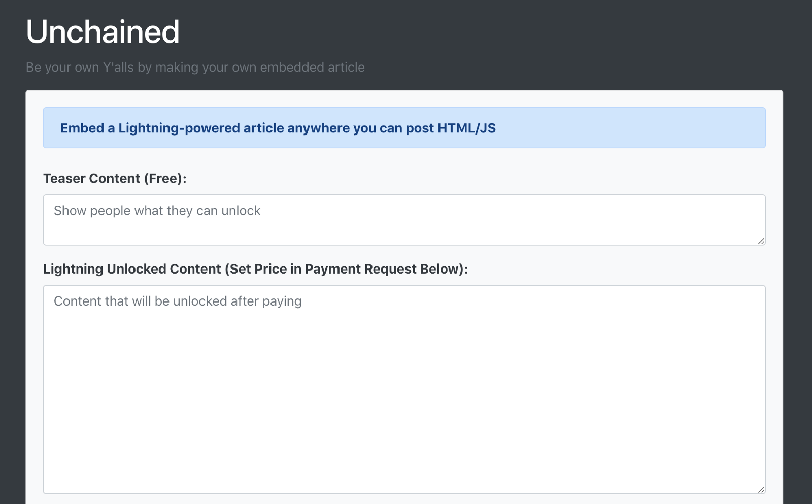This screenshot has height=504, width=812.
Task: Click the "(Free)" part of the teaser label
Action: [x=165, y=179]
